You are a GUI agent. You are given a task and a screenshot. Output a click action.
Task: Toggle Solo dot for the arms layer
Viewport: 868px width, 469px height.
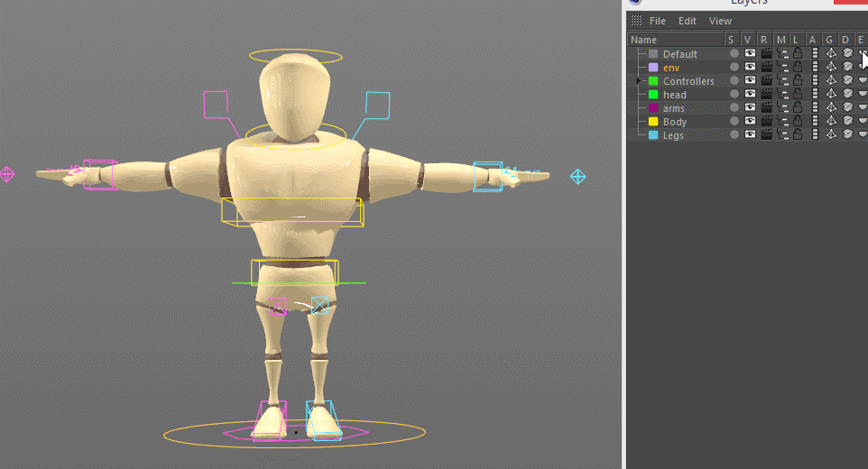point(734,108)
